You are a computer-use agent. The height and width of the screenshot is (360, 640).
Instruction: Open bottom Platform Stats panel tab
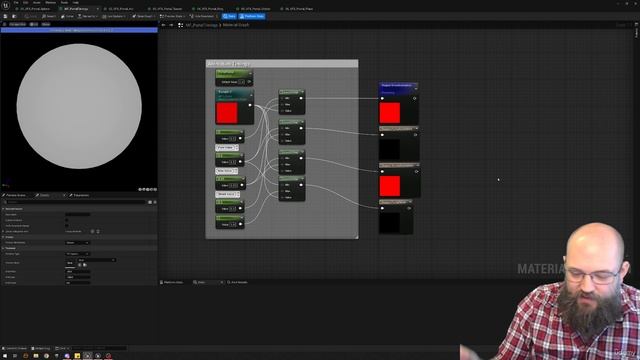coord(172,282)
